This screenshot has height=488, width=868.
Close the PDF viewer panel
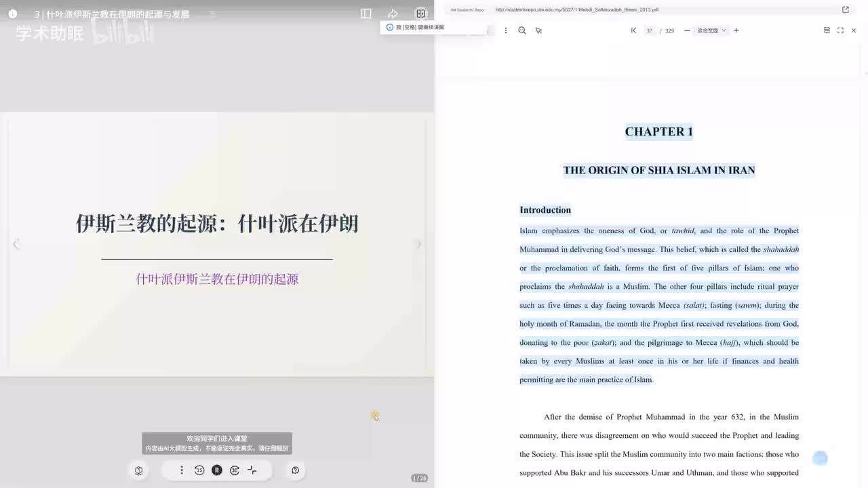click(x=854, y=30)
